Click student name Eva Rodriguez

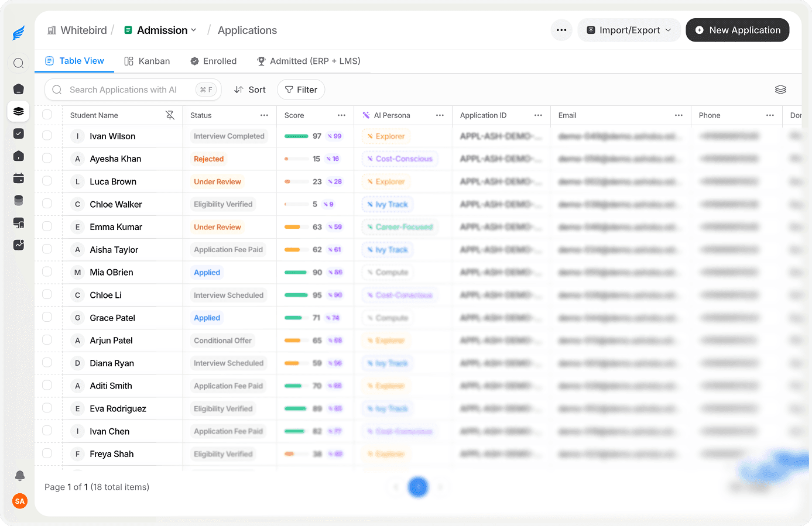[x=118, y=408]
